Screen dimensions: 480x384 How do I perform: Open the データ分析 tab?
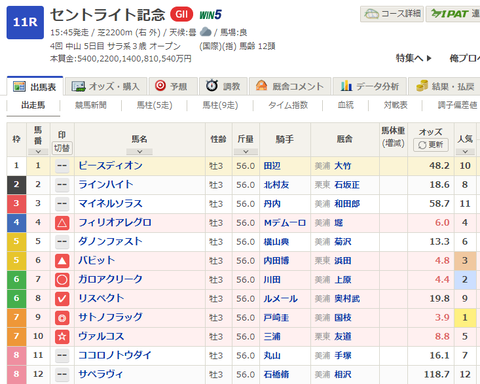(x=370, y=86)
